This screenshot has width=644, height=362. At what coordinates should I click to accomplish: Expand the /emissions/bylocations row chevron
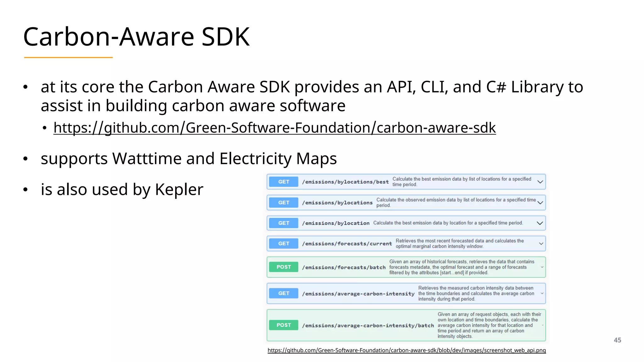pyautogui.click(x=540, y=203)
